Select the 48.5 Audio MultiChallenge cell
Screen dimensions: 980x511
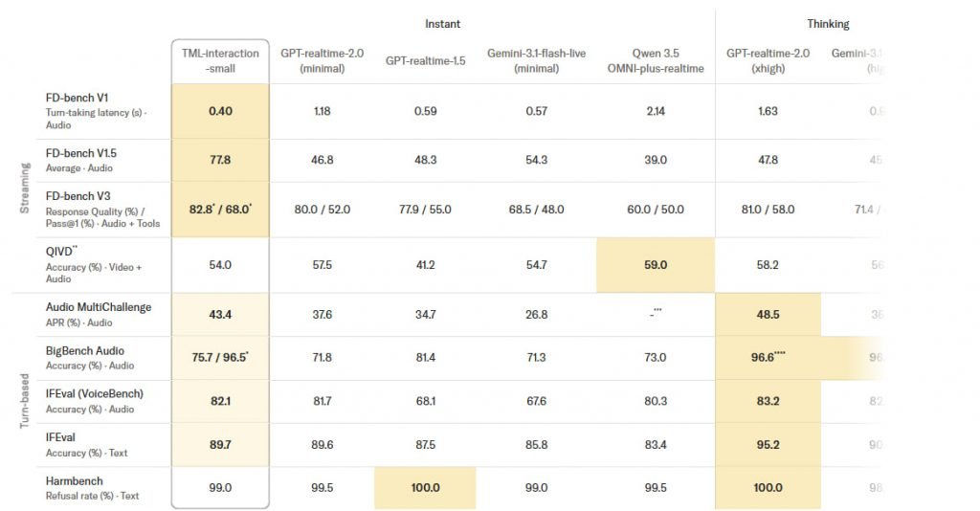coord(768,314)
